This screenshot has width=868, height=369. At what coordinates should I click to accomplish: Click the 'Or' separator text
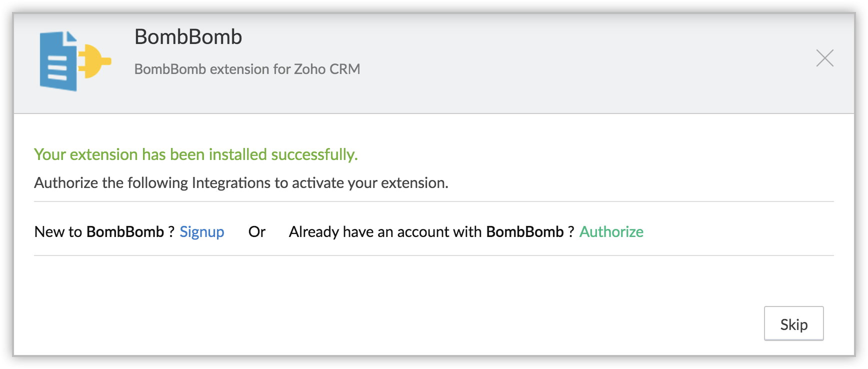[x=256, y=232]
